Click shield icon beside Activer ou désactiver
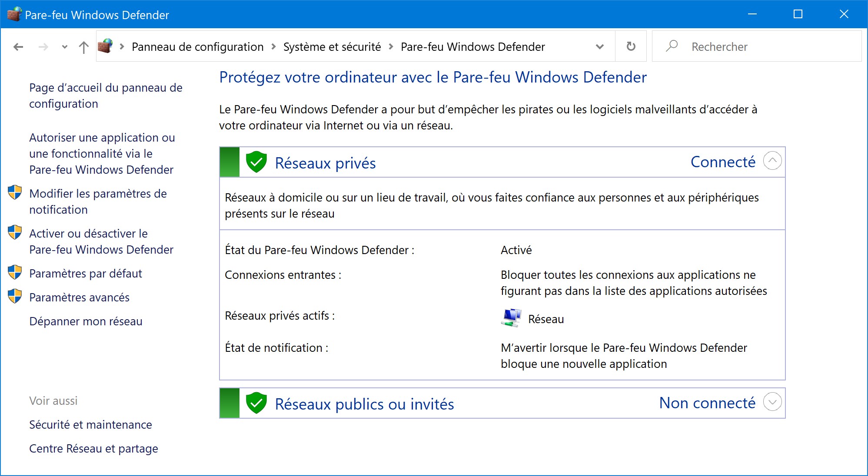 pyautogui.click(x=15, y=232)
